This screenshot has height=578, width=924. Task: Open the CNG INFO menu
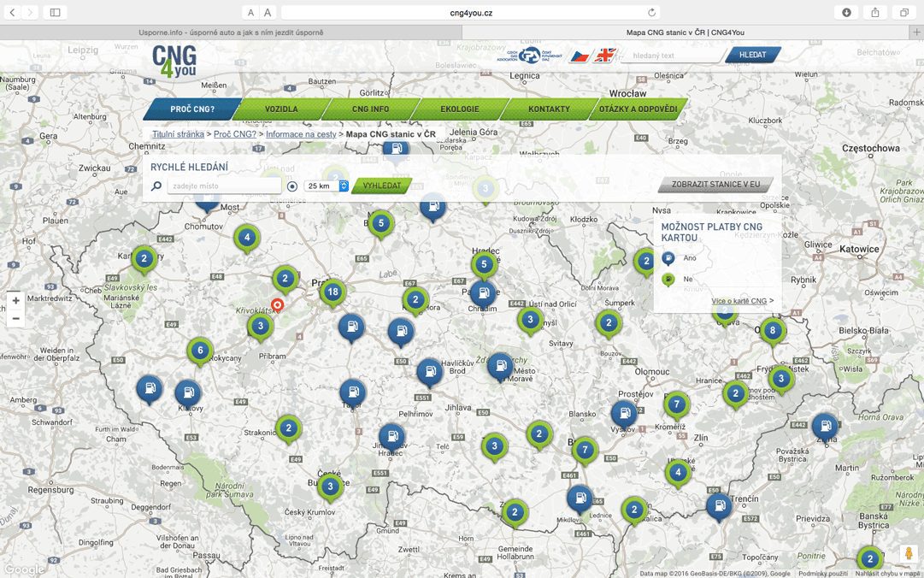(370, 109)
